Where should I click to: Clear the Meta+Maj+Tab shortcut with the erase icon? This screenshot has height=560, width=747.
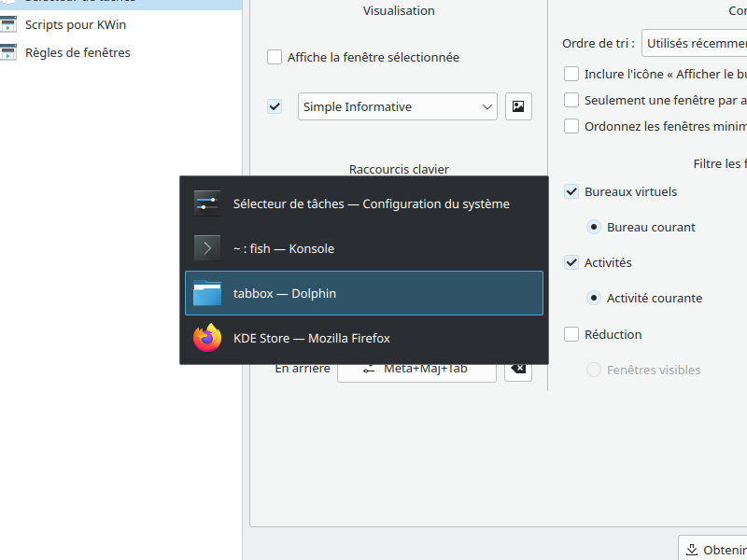518,368
